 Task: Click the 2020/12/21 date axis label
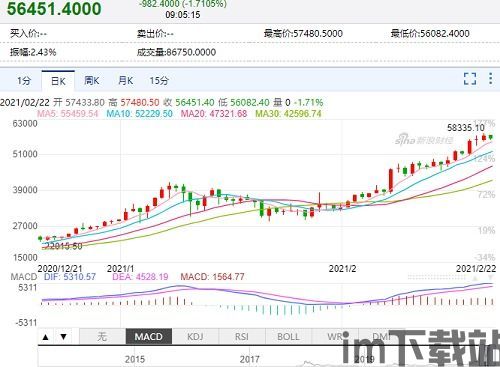coord(60,269)
